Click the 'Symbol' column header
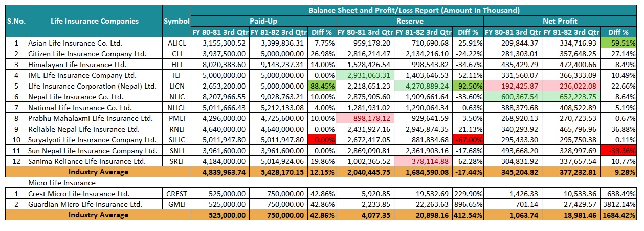The height and width of the screenshot is (231, 644). point(176,21)
